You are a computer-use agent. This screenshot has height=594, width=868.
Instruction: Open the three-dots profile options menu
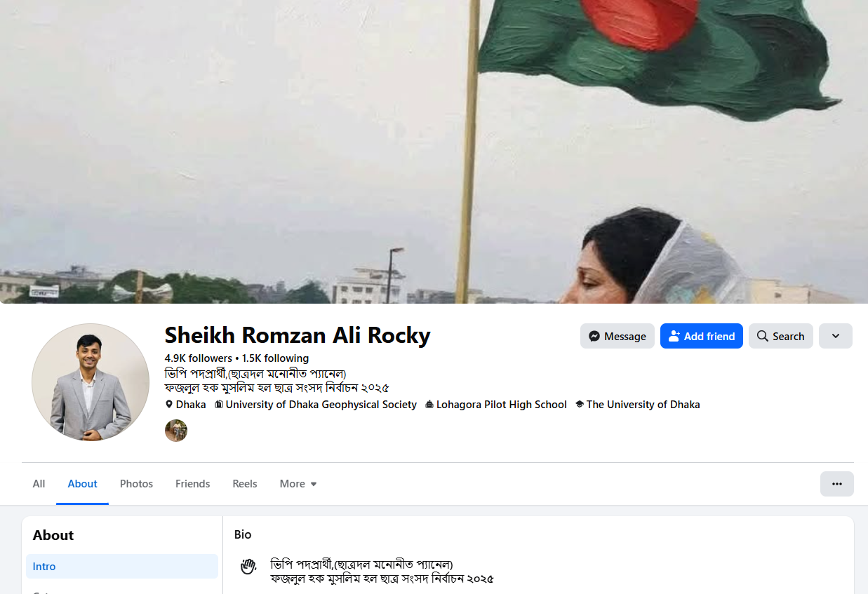[x=837, y=484]
